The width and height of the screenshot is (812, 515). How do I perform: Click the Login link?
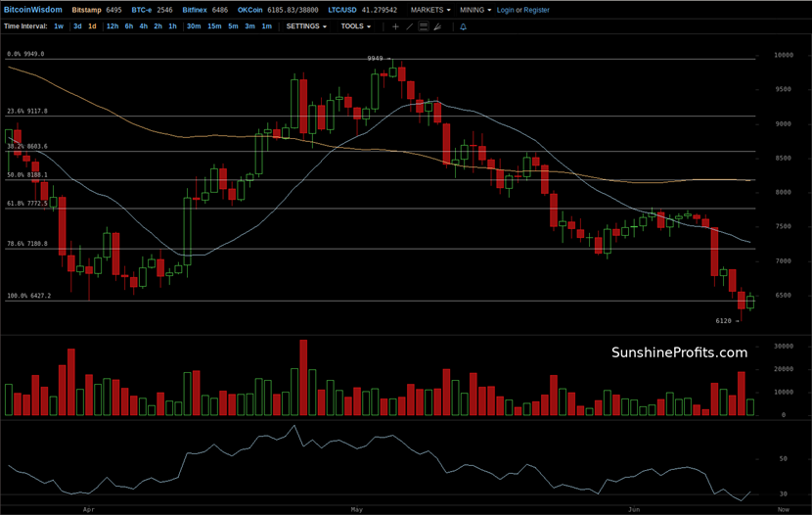(505, 10)
